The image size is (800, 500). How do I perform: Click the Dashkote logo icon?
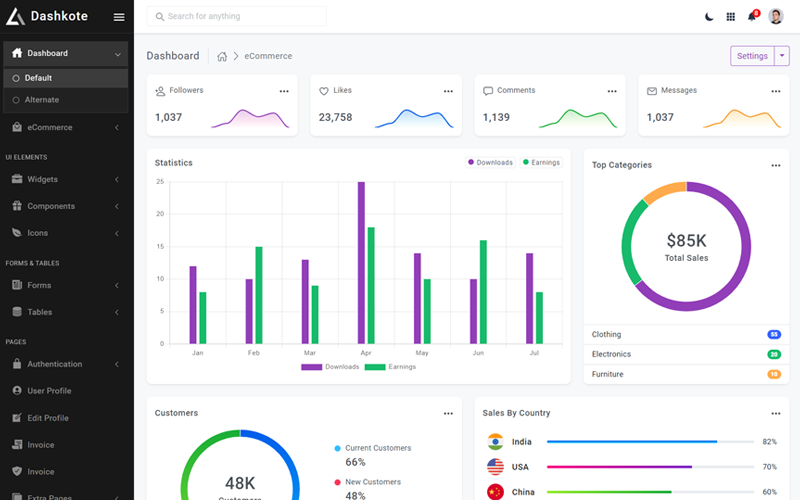[15, 16]
